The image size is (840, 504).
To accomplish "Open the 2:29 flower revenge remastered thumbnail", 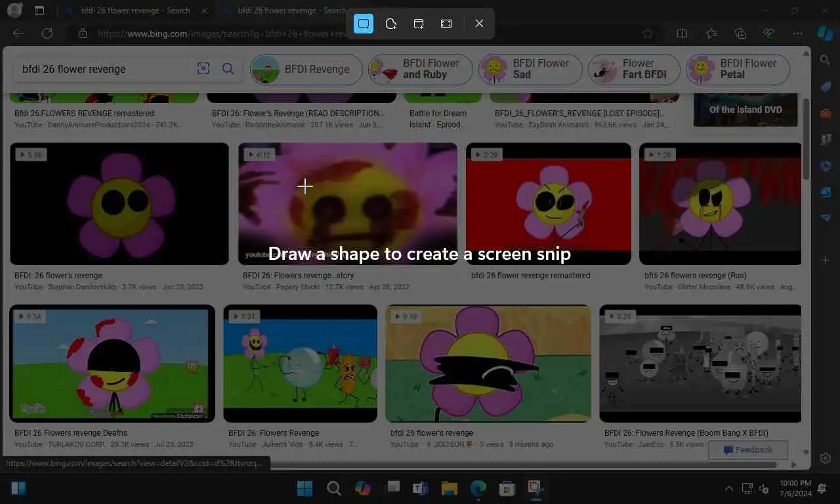I will coord(549,204).
